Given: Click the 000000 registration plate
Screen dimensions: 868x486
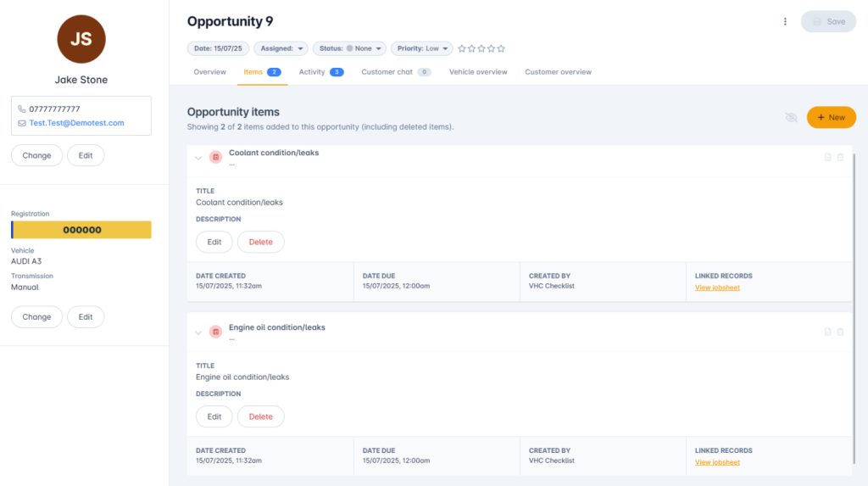Looking at the screenshot, I should point(81,230).
